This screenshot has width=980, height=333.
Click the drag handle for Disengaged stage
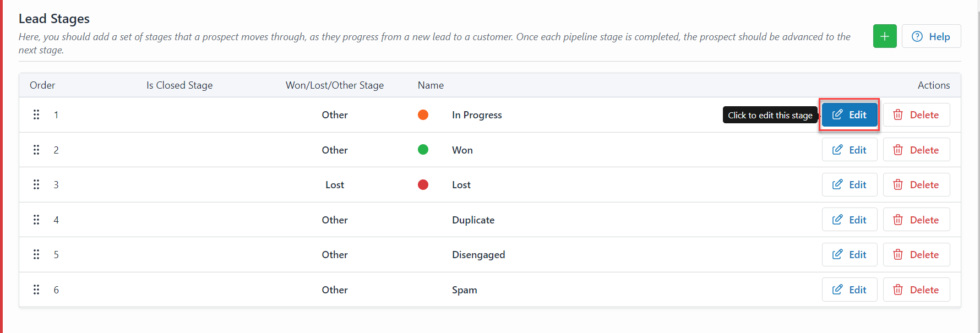coord(36,254)
